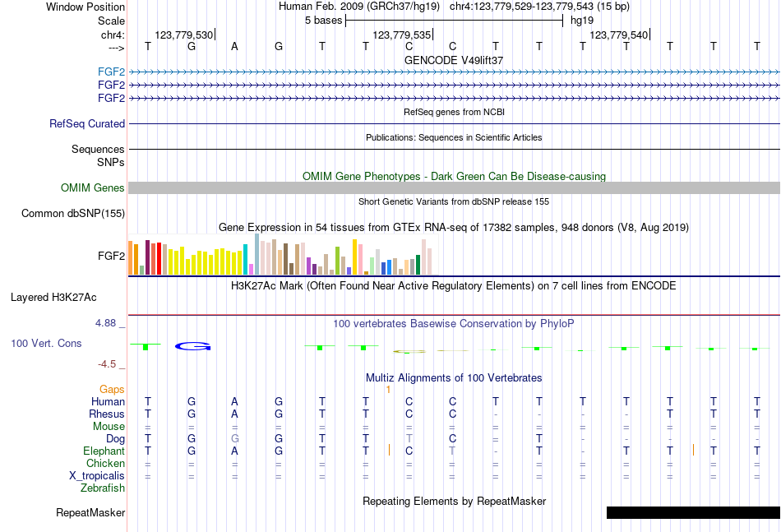
Task: Click the Sequences track label
Action: tap(98, 150)
